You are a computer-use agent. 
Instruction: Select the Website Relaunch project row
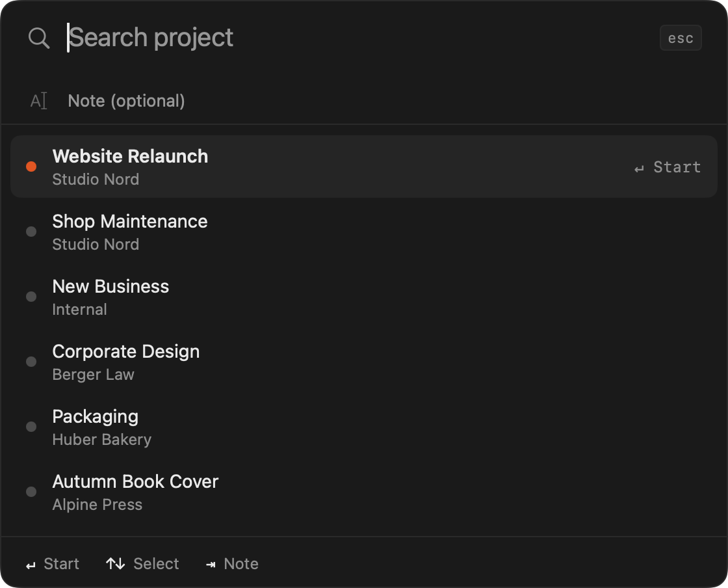point(364,167)
